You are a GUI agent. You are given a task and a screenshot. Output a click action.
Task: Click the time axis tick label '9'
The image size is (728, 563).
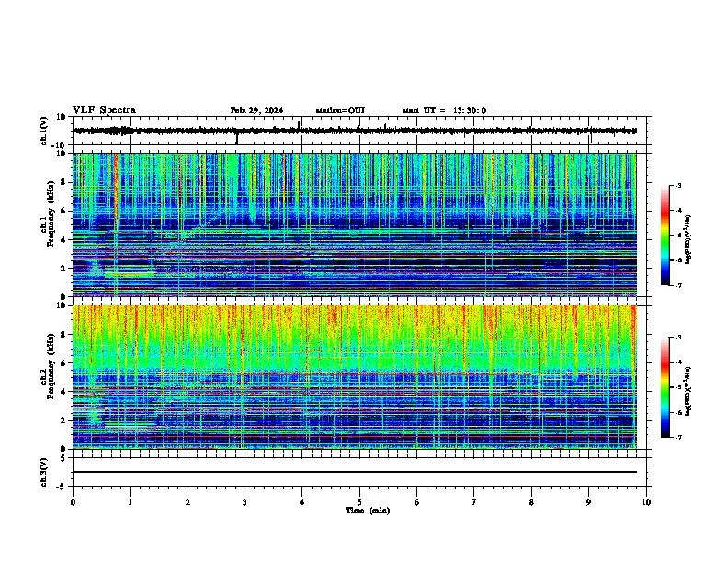pos(588,502)
